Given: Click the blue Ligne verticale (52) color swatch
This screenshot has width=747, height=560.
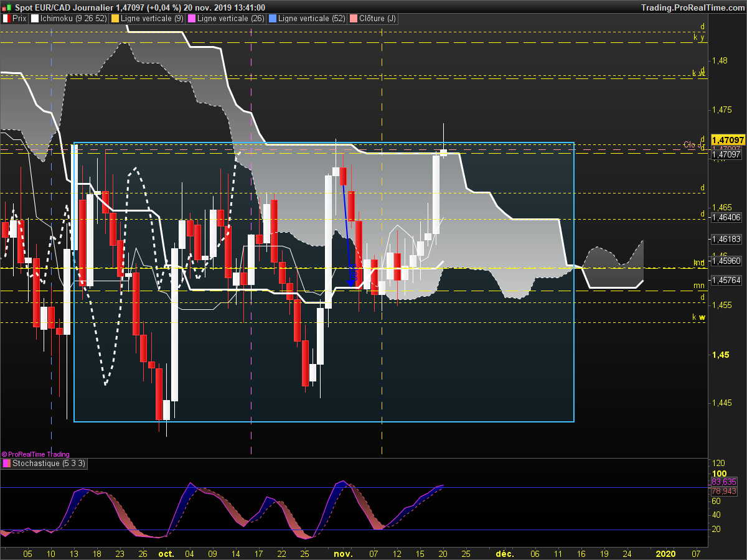Looking at the screenshot, I should click(x=272, y=19).
